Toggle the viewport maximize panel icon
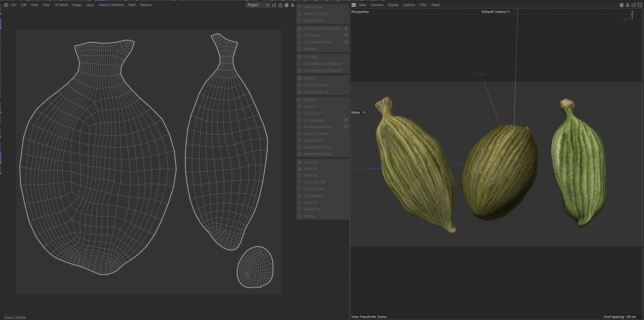644x320 pixels. (x=640, y=5)
